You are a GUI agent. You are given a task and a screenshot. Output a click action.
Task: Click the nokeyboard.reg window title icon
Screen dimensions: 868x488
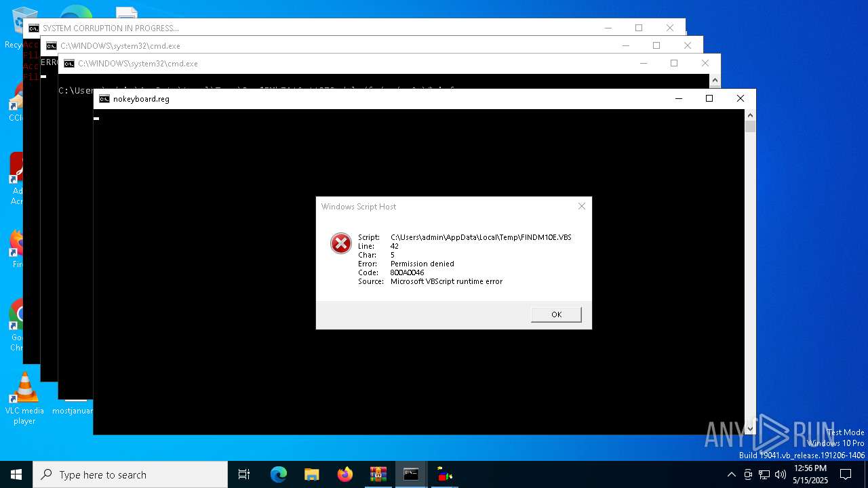pos(104,99)
